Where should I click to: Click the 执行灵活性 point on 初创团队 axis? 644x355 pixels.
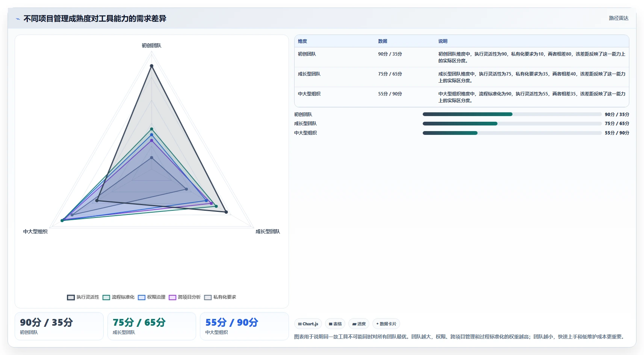152,66
